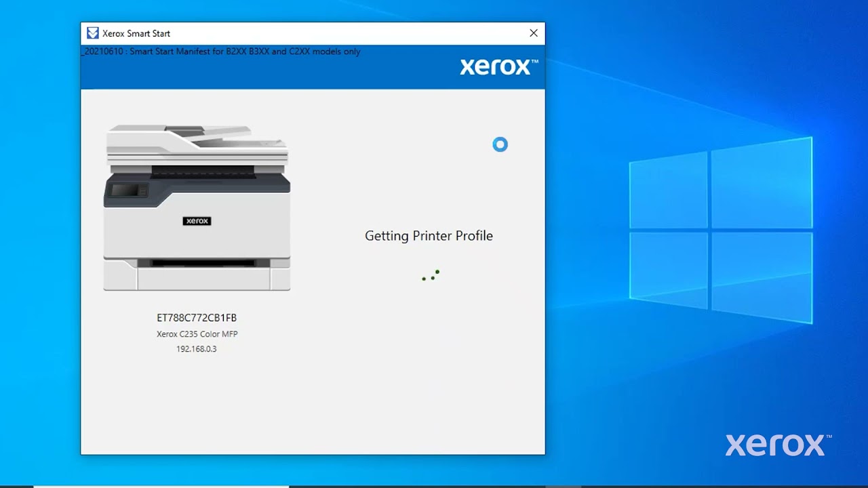868x488 pixels.
Task: Click the Getting Printer Profile status text
Action: [x=429, y=236]
